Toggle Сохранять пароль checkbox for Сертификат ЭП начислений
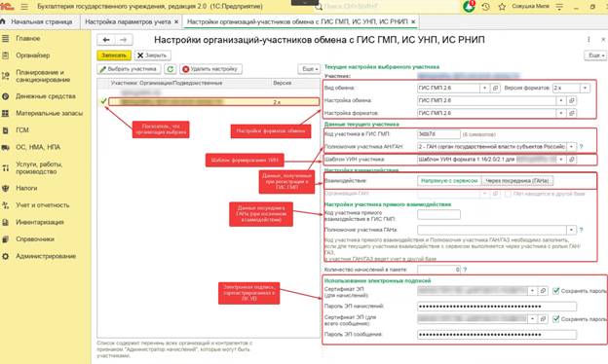The height and width of the screenshot is (364, 608). (556, 290)
